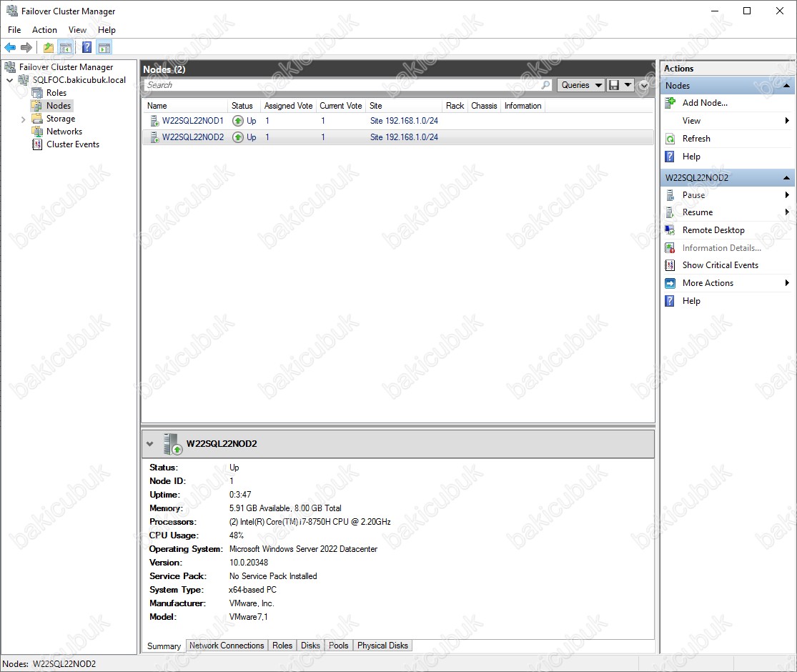Click Site 192.168.1.0/24 for W22SQL22NOD2
Viewport: 797px width, 672px height.
pyautogui.click(x=404, y=137)
